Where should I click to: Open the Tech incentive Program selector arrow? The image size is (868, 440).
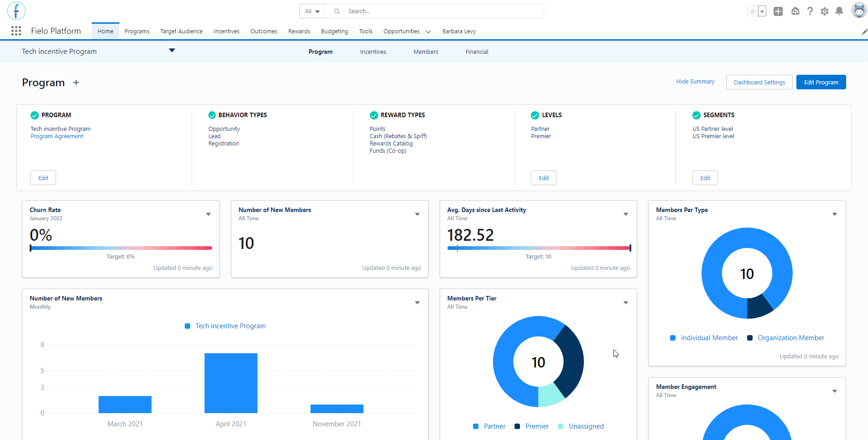coord(172,51)
